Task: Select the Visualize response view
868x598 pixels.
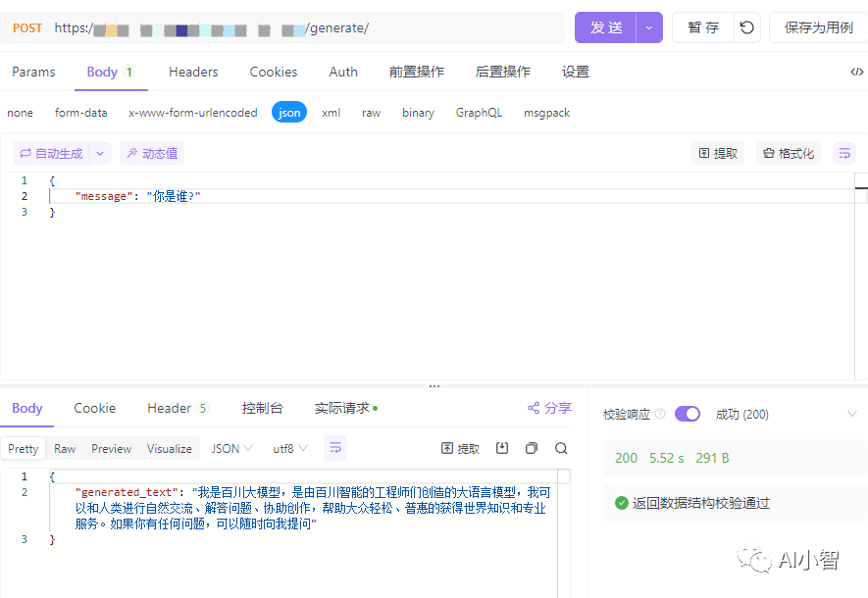Action: (170, 449)
